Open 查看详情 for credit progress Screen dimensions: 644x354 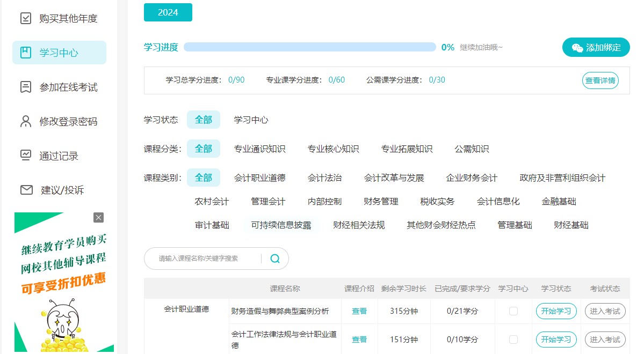pyautogui.click(x=600, y=80)
